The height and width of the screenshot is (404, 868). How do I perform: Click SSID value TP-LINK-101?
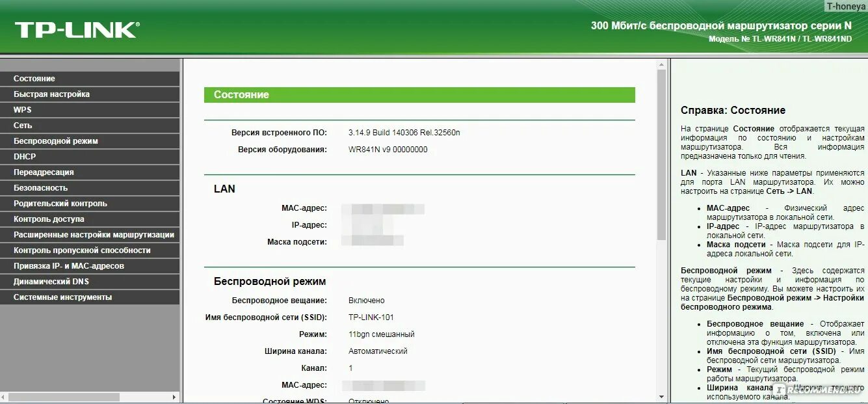point(371,317)
